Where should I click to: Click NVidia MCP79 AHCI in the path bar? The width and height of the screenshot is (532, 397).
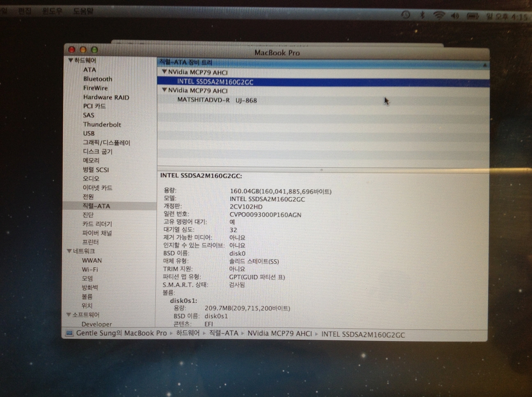[x=280, y=333]
